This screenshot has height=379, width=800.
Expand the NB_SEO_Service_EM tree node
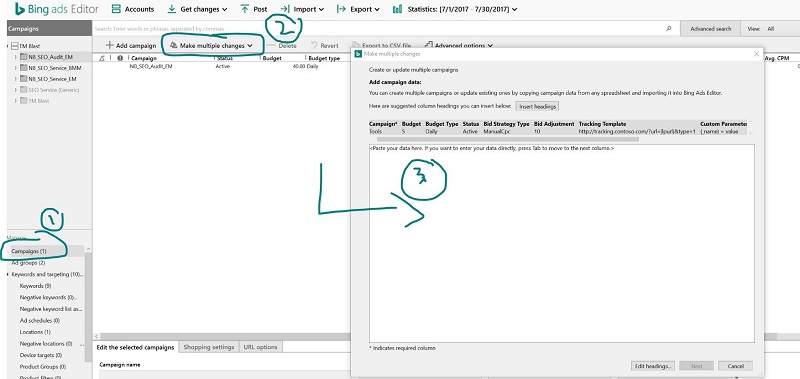click(16, 79)
